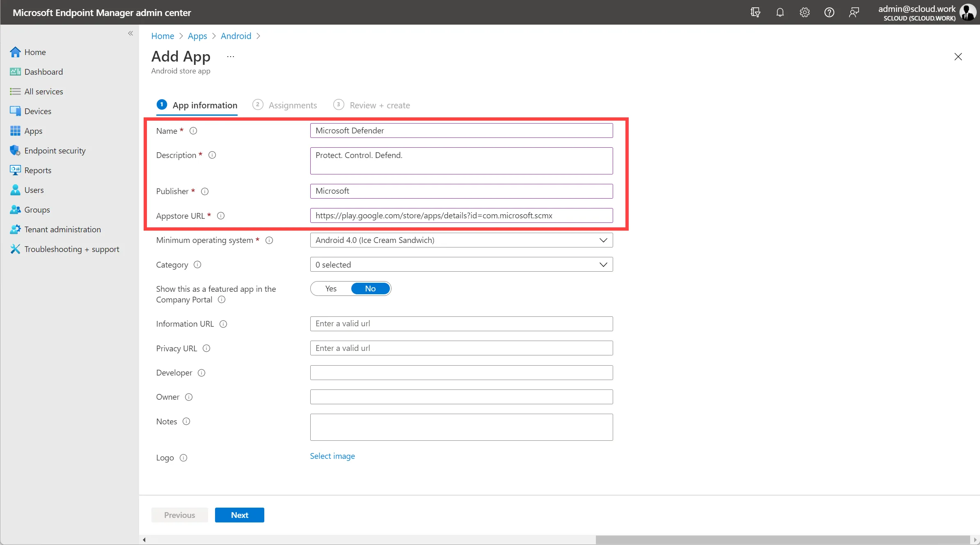The width and height of the screenshot is (980, 545).
Task: Click the horizontal scrollbar thumb
Action: [x=783, y=540]
